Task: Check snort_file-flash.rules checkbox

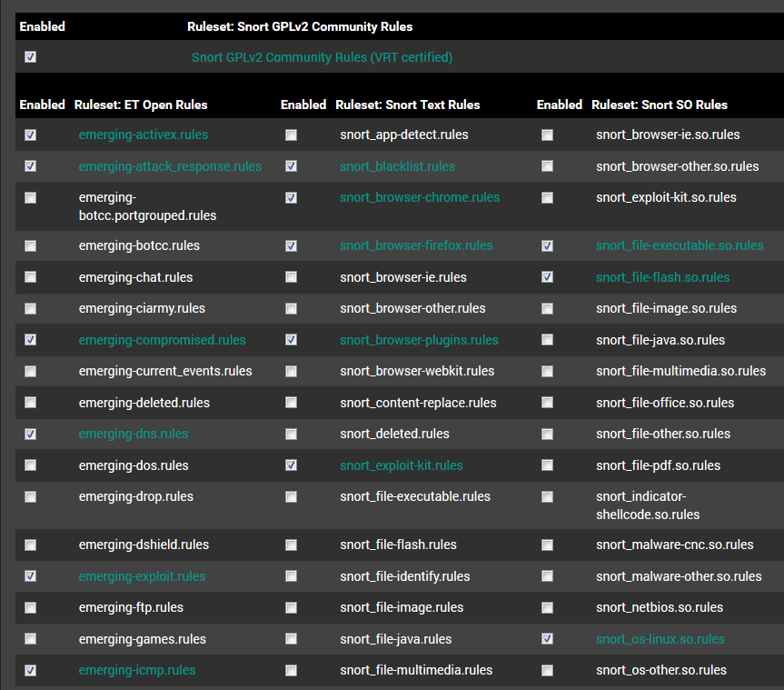Action: (291, 545)
